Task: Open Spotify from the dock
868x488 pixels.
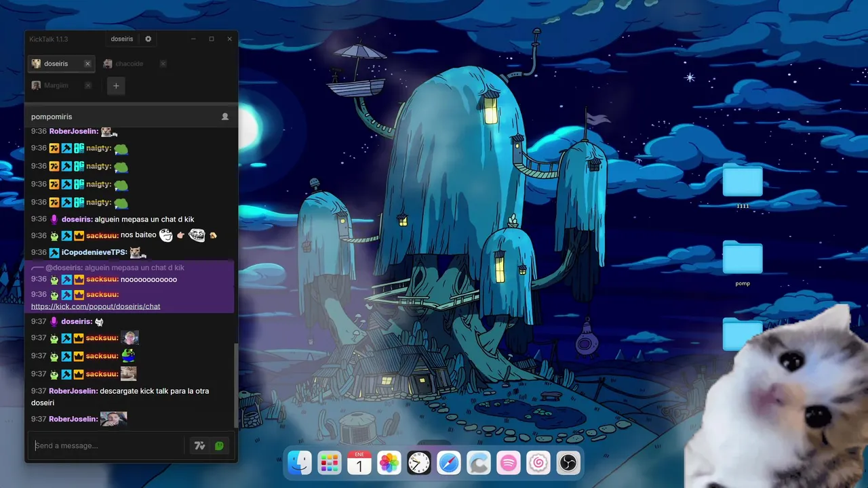Action: pos(509,463)
